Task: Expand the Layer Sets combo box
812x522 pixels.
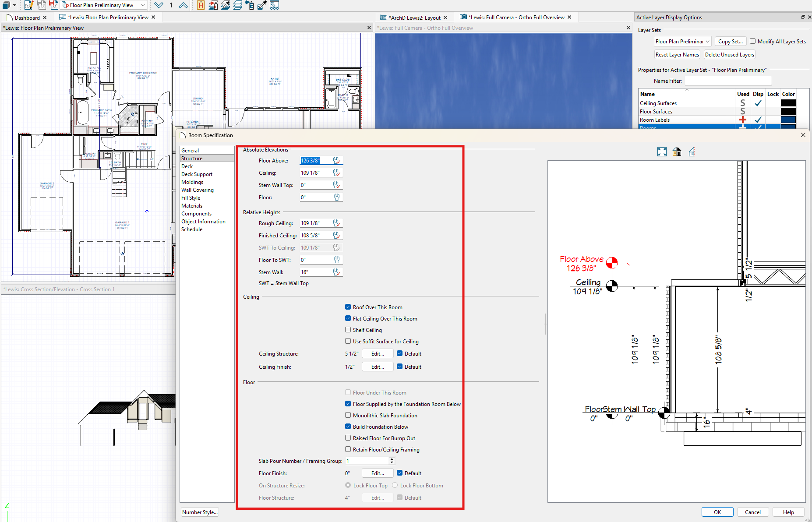Action: (707, 42)
